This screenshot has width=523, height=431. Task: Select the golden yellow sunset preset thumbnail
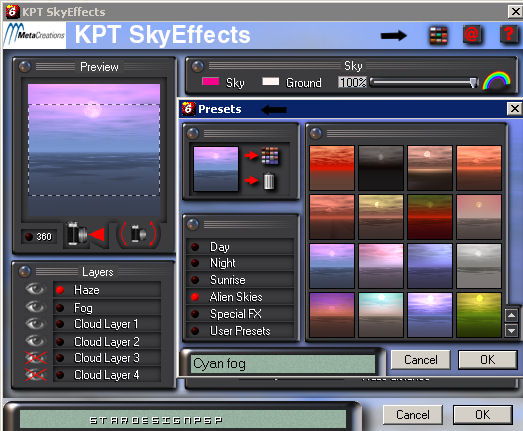pos(381,217)
